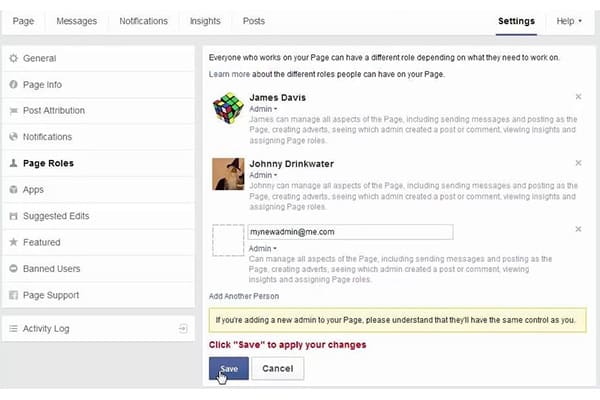Open Post Attribution settings
This screenshot has width=600, height=400.
(98, 111)
